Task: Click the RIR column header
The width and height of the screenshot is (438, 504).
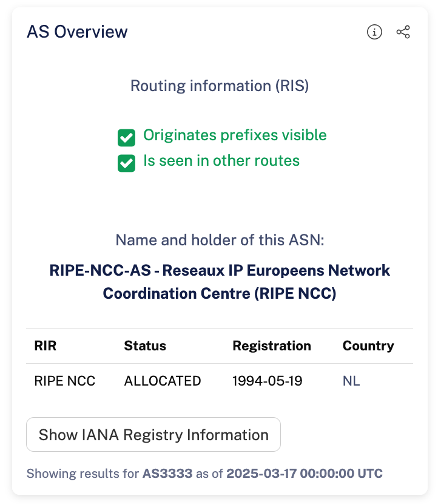Action: click(x=45, y=346)
